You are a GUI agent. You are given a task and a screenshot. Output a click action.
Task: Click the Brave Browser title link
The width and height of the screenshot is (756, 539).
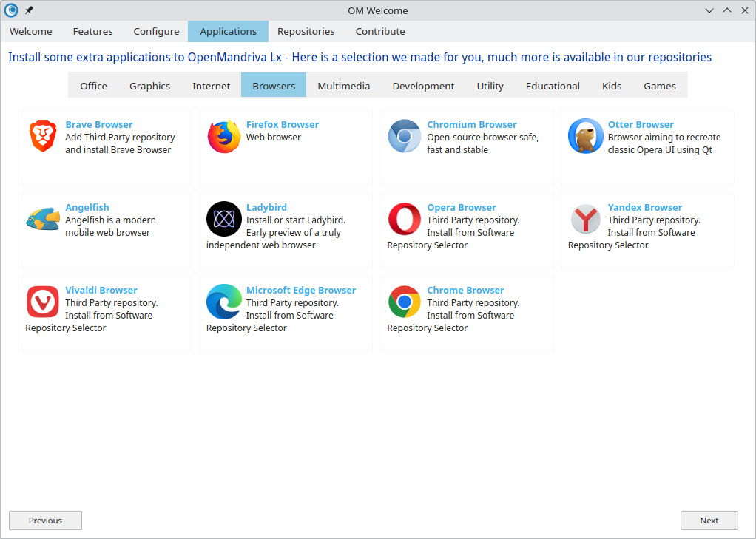pyautogui.click(x=99, y=124)
